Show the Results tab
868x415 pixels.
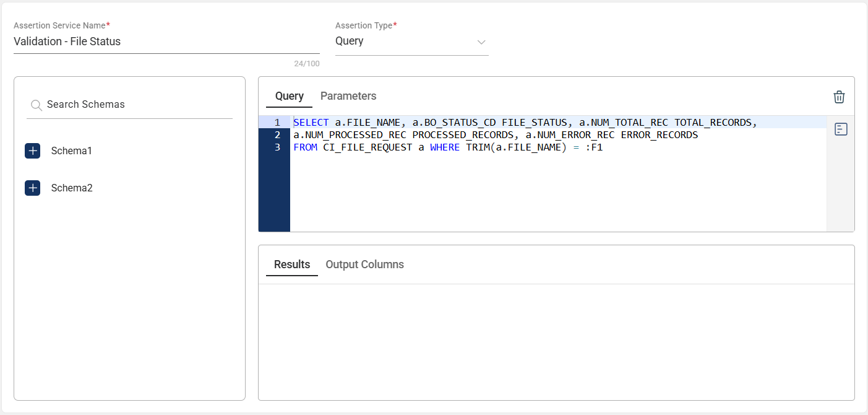(292, 264)
